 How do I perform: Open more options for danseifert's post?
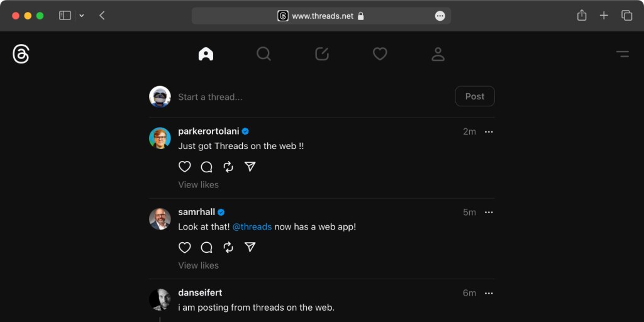tap(489, 293)
